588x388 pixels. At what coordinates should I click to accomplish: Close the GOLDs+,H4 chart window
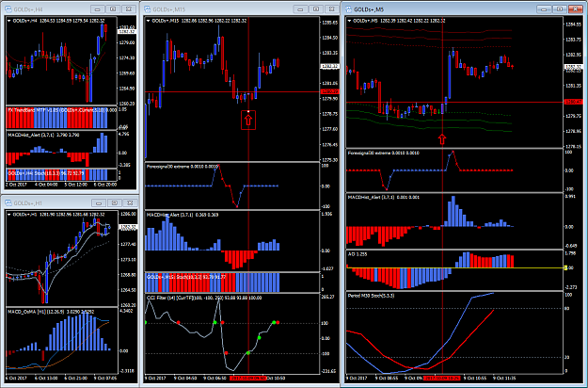pos(129,9)
